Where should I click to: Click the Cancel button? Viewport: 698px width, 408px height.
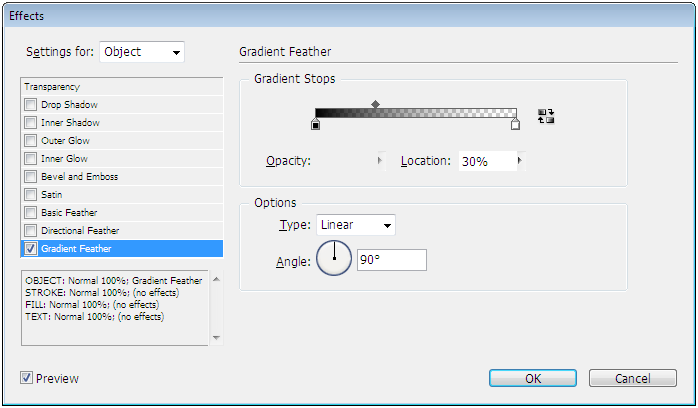(x=633, y=378)
